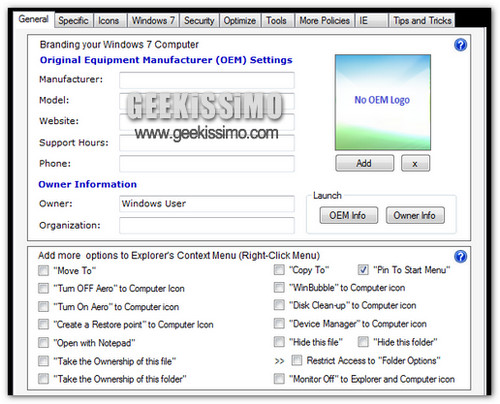Enable the "Move To" checkbox
The height and width of the screenshot is (404, 500).
(43, 270)
